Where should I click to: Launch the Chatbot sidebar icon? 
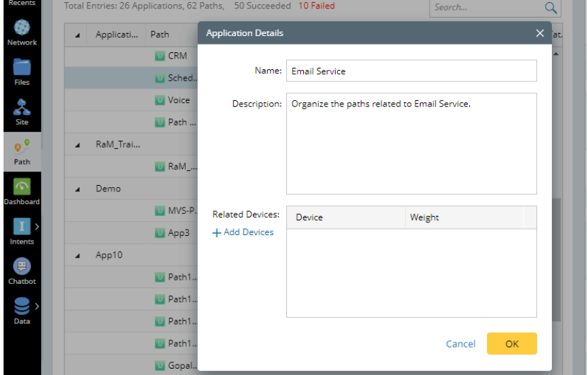point(22,270)
